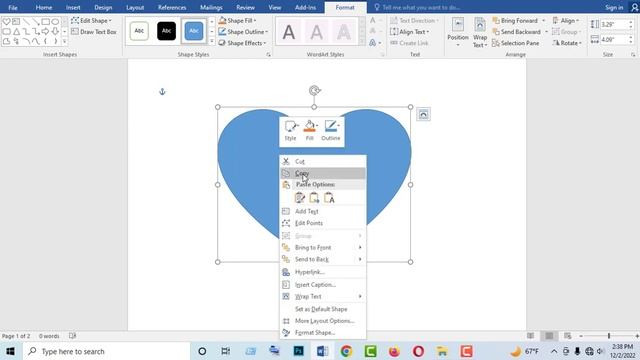Adjust the zoom slider in status bar
The height and width of the screenshot is (360, 640).
pyautogui.click(x=609, y=336)
